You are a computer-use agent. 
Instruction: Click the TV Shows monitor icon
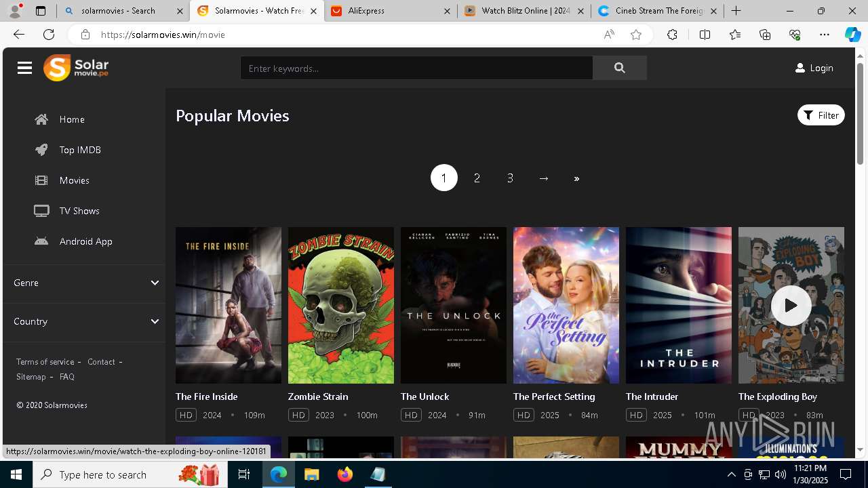[x=41, y=211]
